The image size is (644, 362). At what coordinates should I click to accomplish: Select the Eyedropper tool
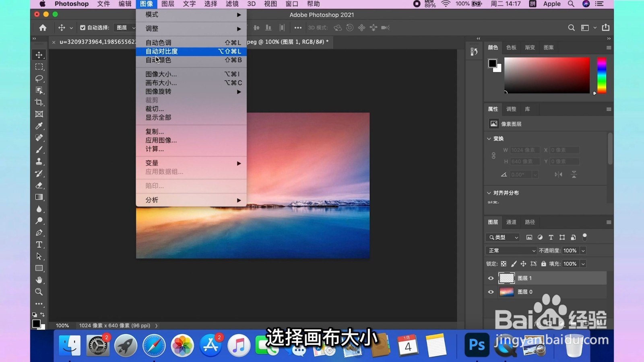[x=39, y=126]
